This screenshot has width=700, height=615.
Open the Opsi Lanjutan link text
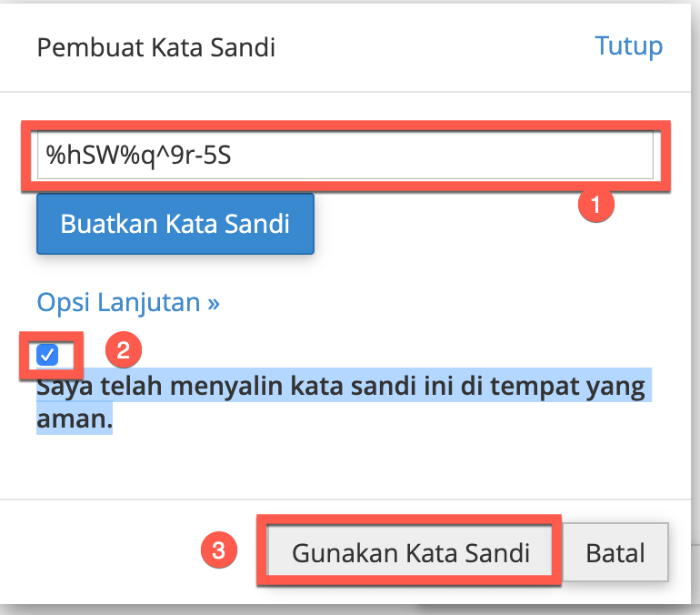(x=119, y=303)
